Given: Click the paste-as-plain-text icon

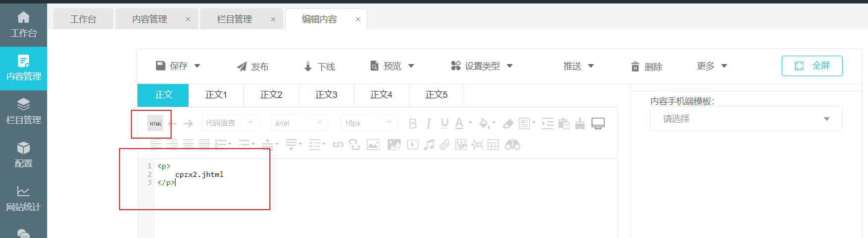Looking at the screenshot, I should click(564, 123).
